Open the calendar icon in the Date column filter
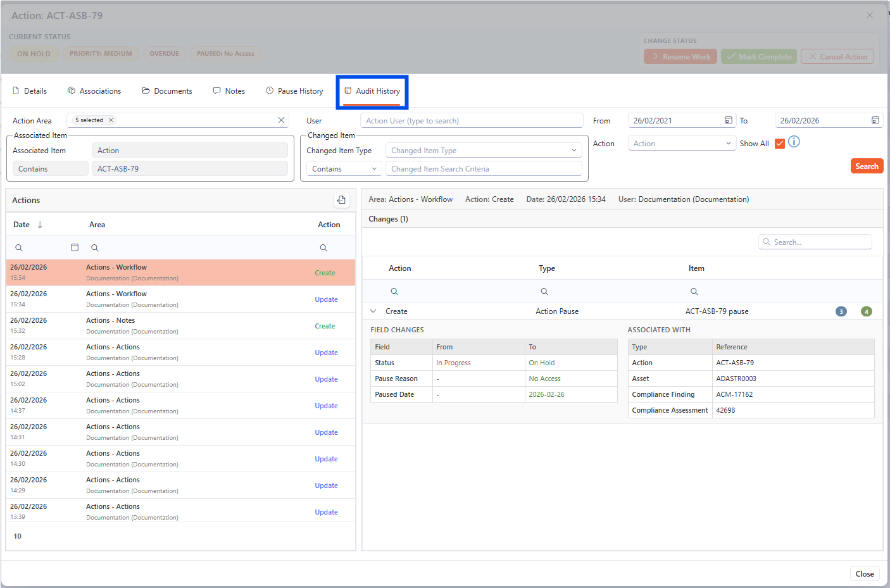 [x=74, y=247]
